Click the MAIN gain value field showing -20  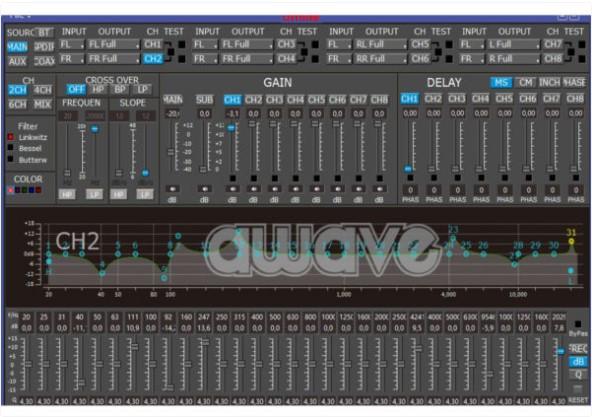pos(173,113)
